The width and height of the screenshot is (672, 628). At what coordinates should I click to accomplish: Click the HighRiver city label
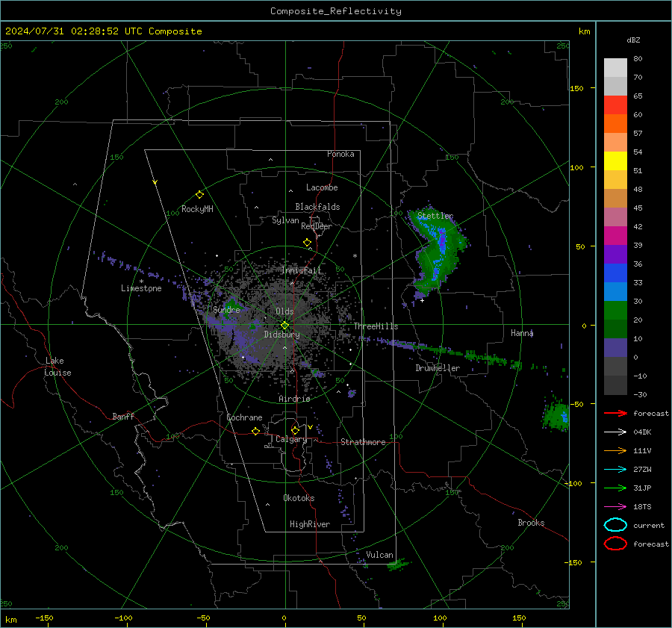pyautogui.click(x=310, y=524)
